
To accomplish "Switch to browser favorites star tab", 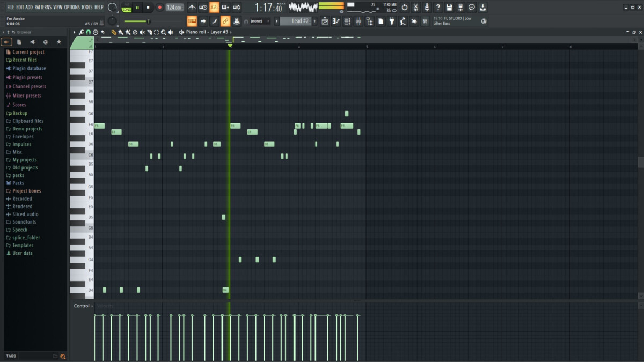I will coord(59,42).
